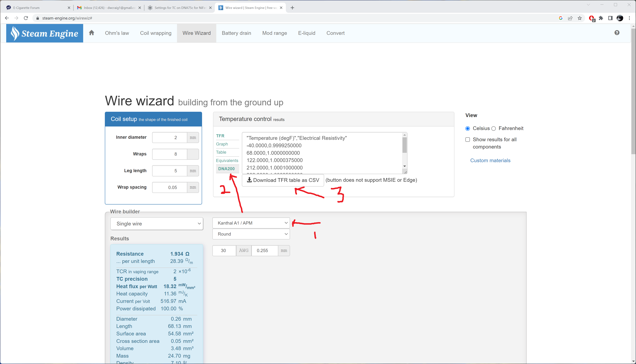
Task: Switch to the Coil wrapping menu item
Action: pyautogui.click(x=155, y=33)
